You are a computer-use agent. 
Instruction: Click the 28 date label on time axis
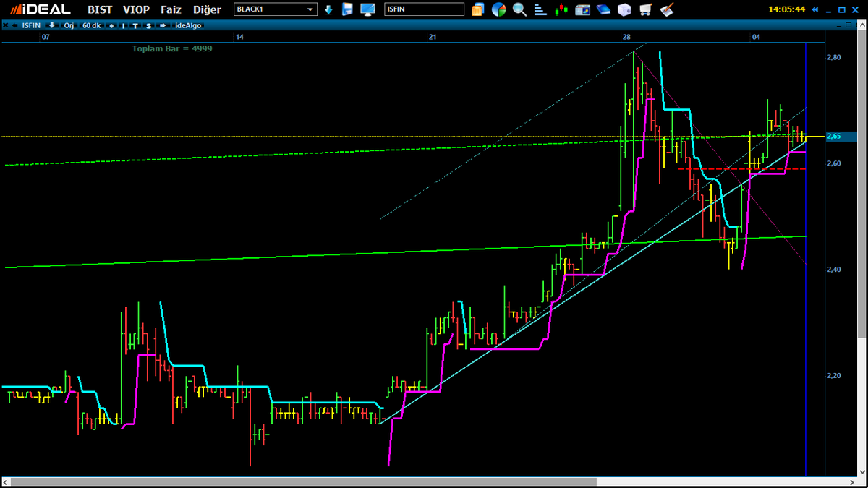626,36
